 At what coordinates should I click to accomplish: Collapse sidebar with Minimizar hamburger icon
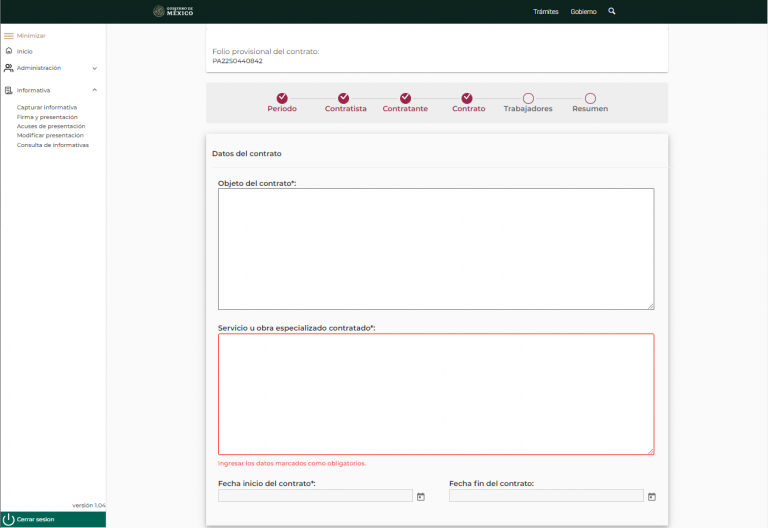9,35
